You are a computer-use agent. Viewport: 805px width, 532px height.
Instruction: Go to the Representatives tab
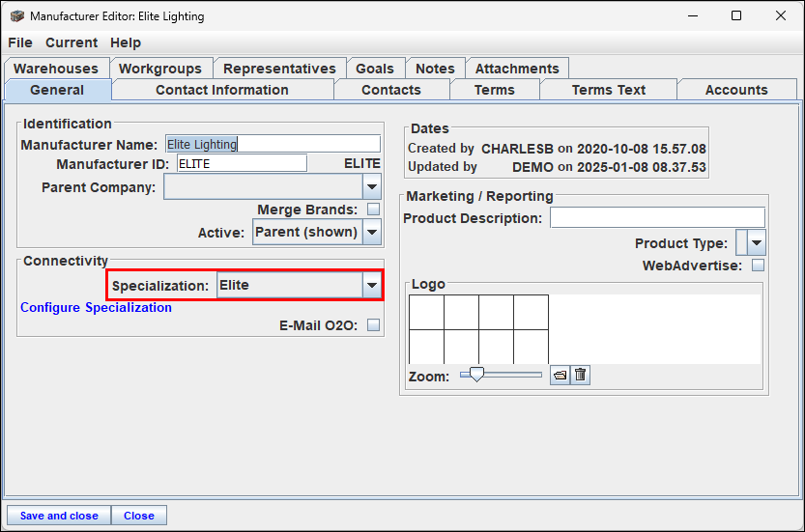pyautogui.click(x=280, y=69)
